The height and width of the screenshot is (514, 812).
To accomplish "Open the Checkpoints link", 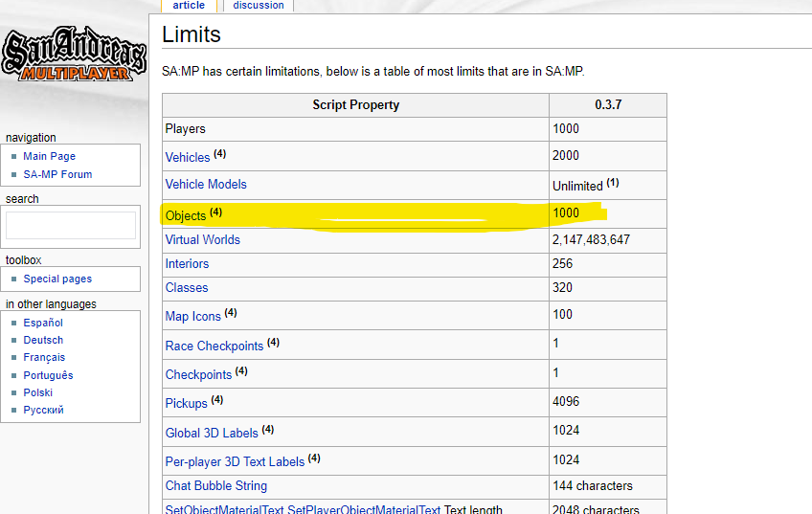I will (198, 375).
